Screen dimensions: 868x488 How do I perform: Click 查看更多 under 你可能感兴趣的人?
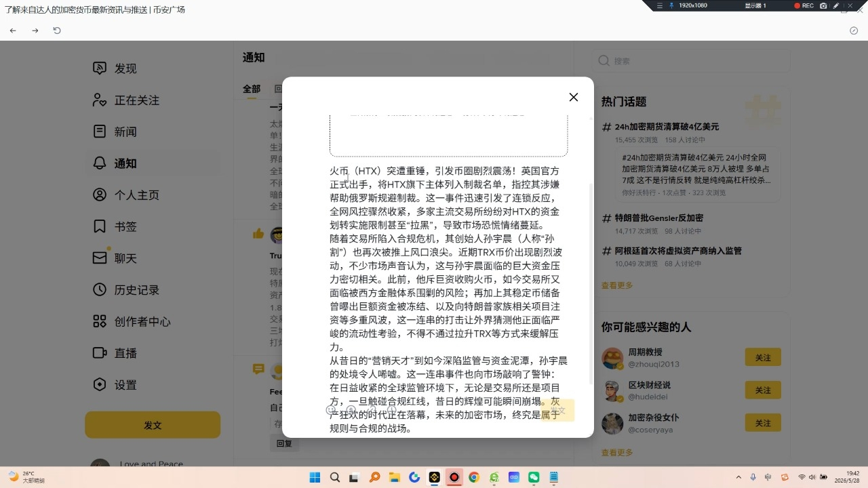(617, 453)
